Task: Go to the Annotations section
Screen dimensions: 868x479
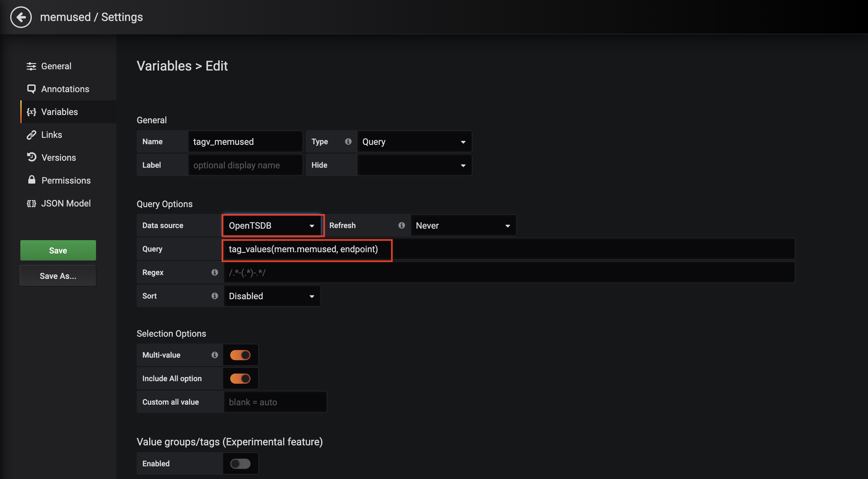Action: 65,89
